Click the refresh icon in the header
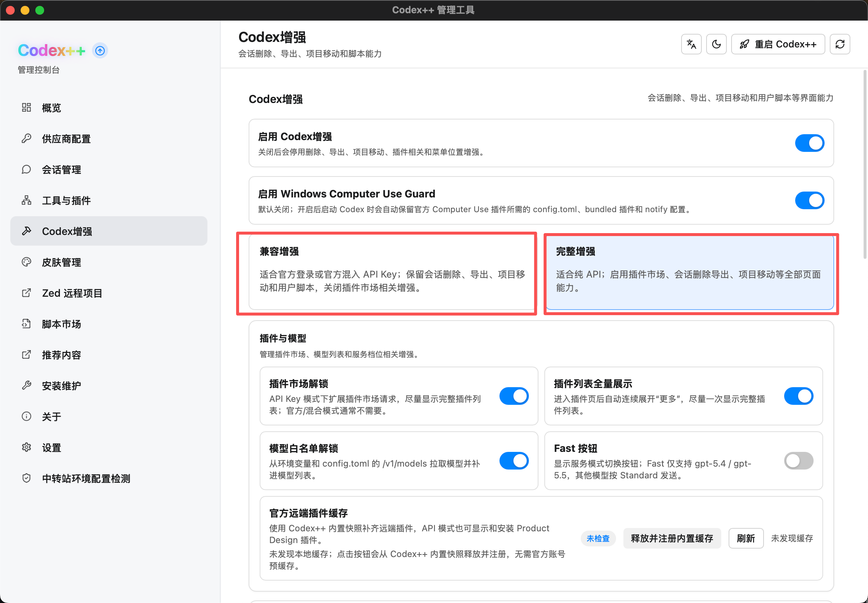 click(840, 44)
